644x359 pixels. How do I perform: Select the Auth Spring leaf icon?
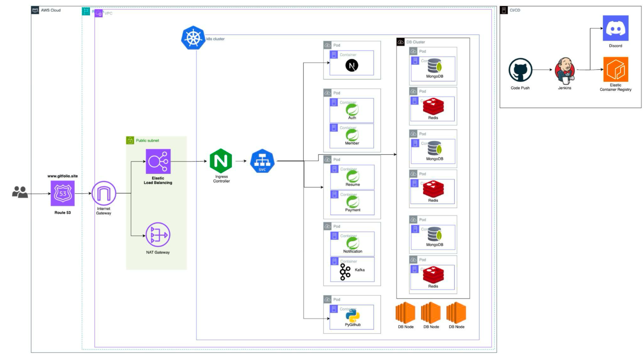(352, 109)
